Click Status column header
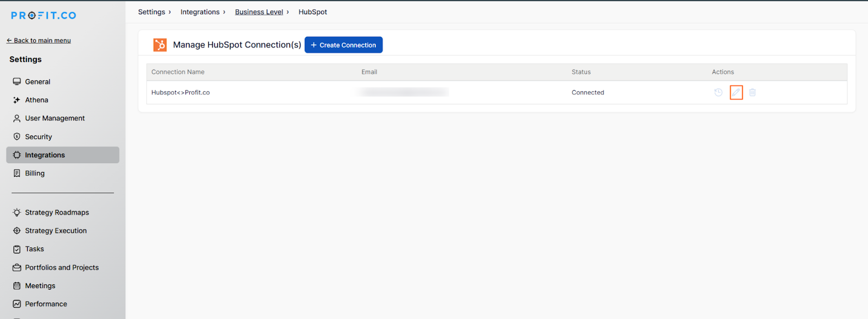868x319 pixels. coord(581,72)
